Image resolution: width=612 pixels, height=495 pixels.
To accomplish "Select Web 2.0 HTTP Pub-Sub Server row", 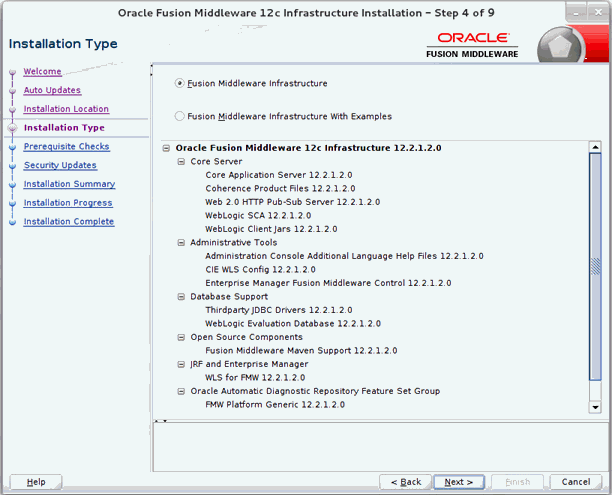I will 293,202.
